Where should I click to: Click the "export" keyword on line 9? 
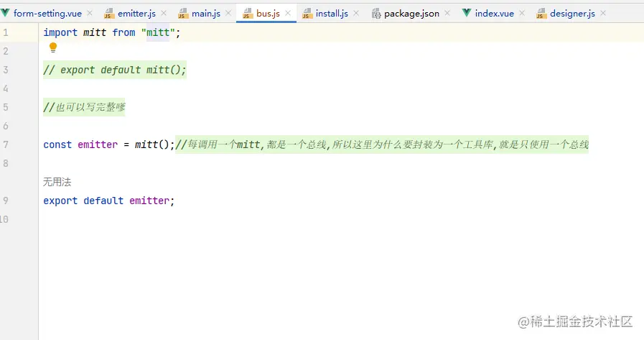click(x=60, y=201)
